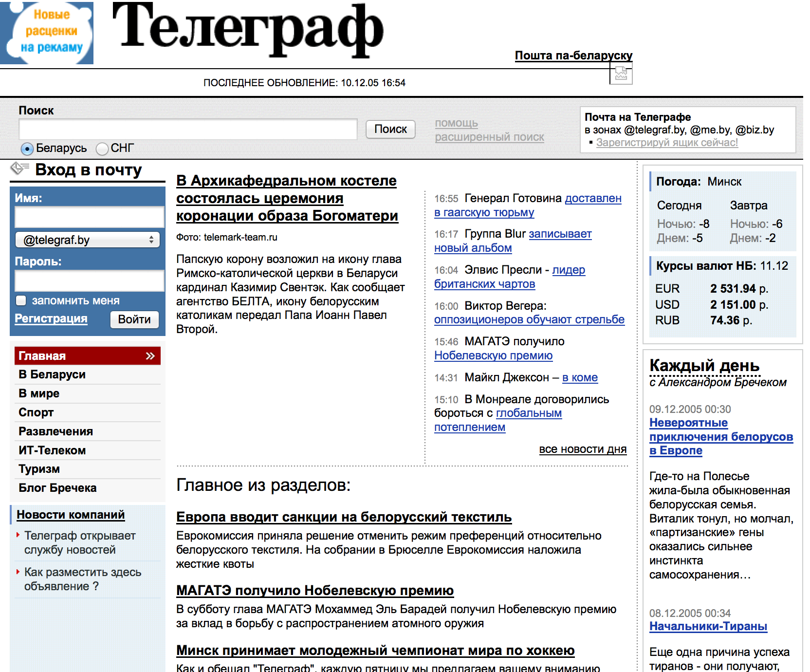Click the broken image icon under Пошта па-беларуску
The height and width of the screenshot is (672, 810).
tap(621, 74)
